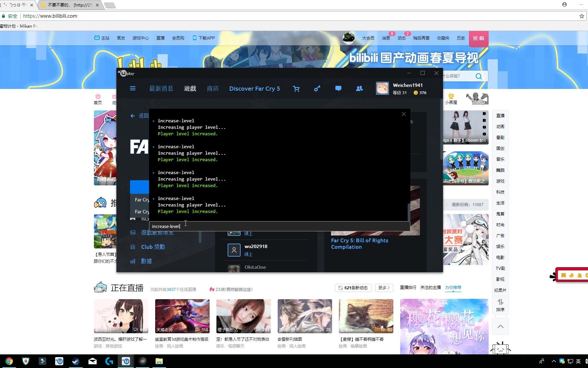Click the Uplay window main scrollbar
This screenshot has height=368, width=588.
coord(442,129)
